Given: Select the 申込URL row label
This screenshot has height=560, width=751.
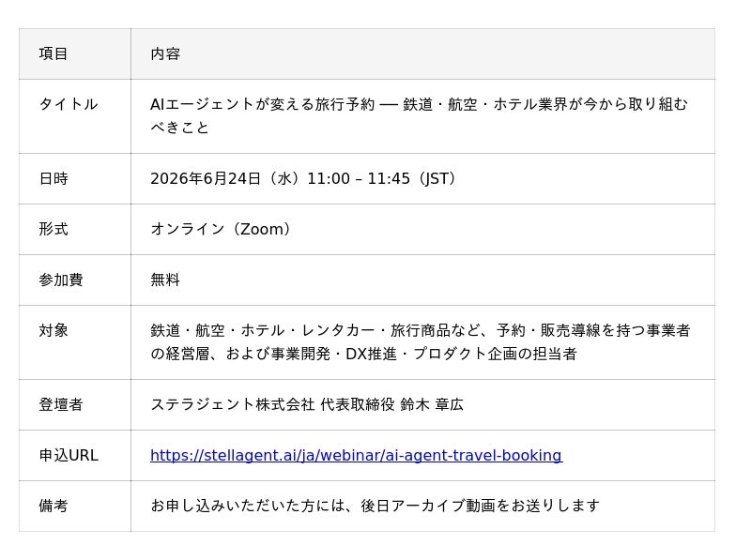Looking at the screenshot, I should tap(69, 455).
